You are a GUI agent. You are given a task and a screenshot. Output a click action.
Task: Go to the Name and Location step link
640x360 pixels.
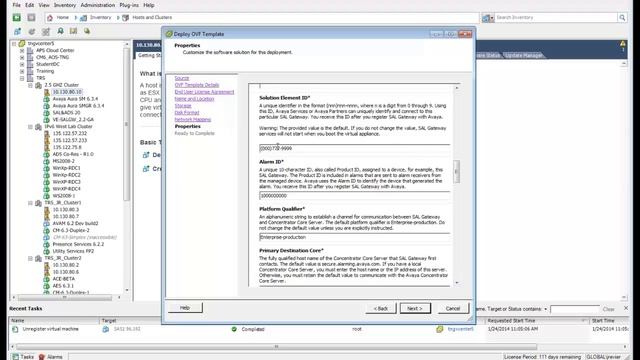click(194, 99)
